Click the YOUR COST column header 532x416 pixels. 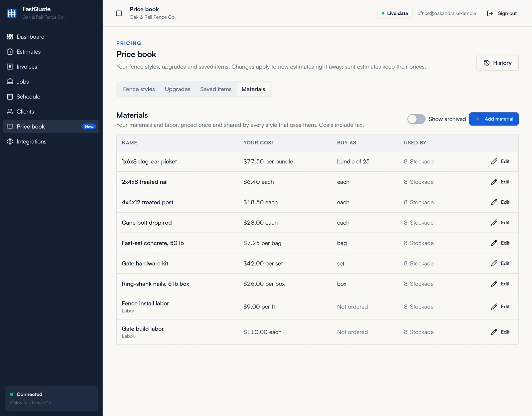(x=259, y=143)
